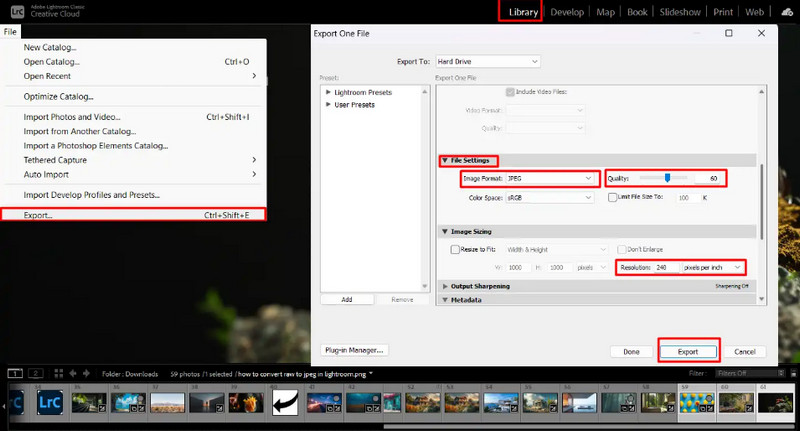Screen dimensions: 800x431
Task: Choose Optimize Catalog… menu entry
Action: [x=134, y=96]
